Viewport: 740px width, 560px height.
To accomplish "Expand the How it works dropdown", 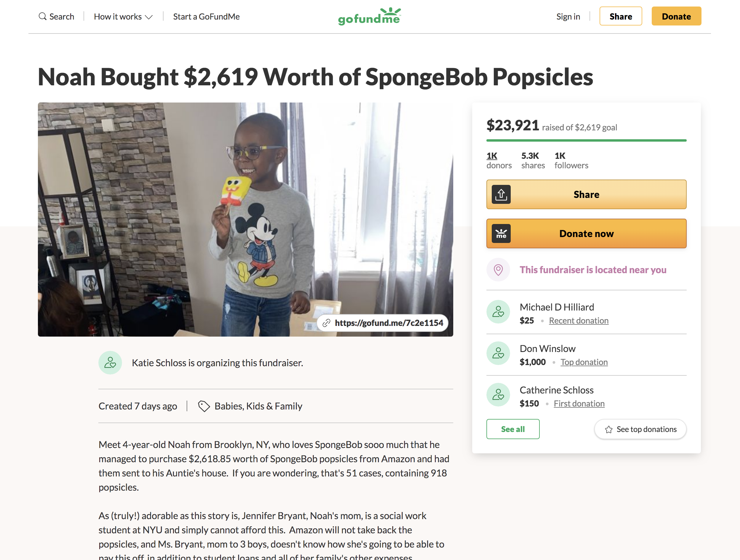I will pyautogui.click(x=123, y=17).
